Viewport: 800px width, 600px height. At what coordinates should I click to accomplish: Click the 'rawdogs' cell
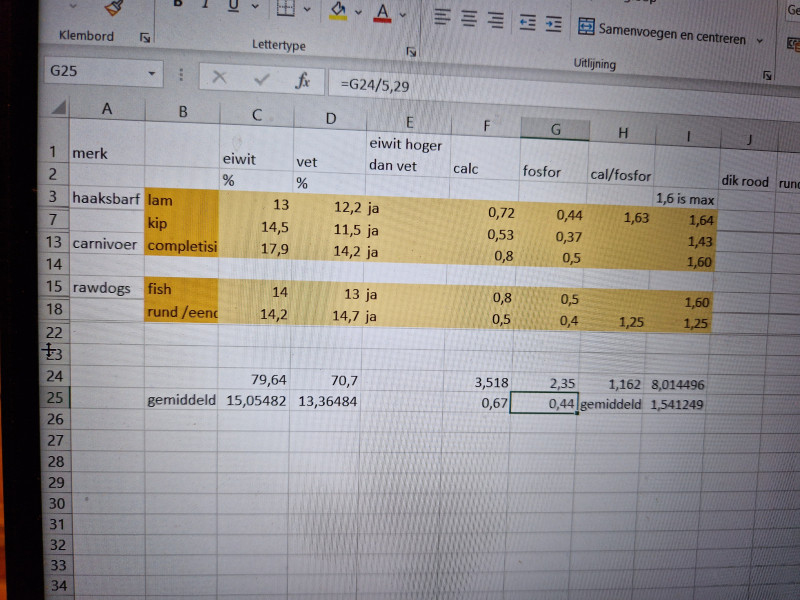(x=107, y=288)
